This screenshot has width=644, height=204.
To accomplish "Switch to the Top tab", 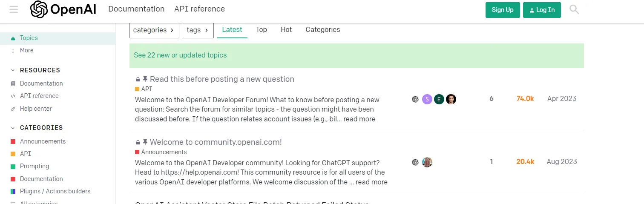I will click(262, 30).
